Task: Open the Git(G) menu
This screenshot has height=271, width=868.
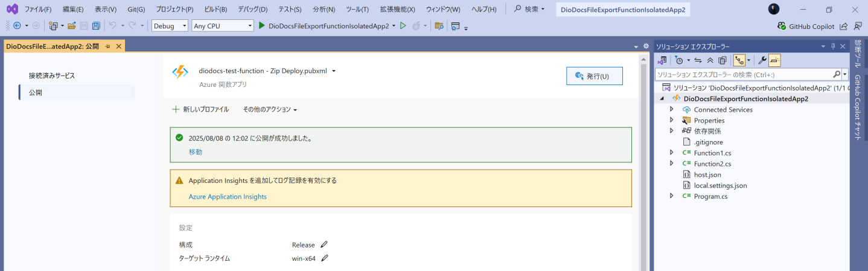Action: [136, 9]
